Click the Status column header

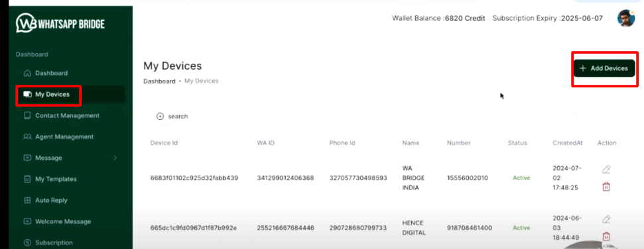(517, 143)
